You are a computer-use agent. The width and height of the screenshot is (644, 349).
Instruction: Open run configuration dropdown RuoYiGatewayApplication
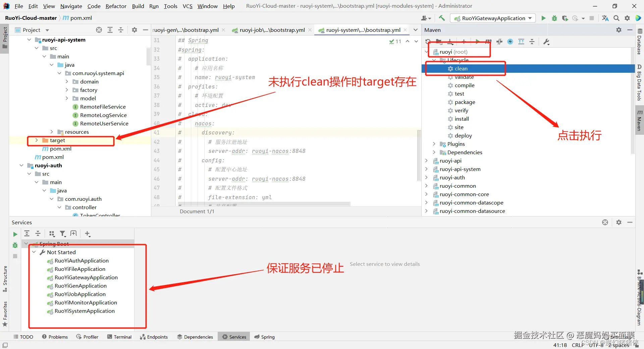coord(493,18)
